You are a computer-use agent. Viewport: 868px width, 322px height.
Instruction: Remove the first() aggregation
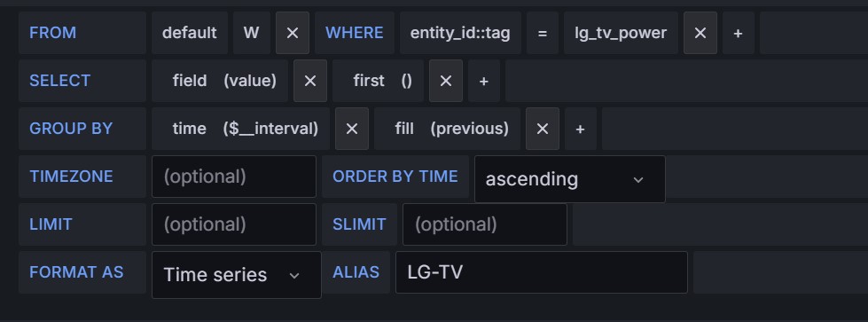(446, 81)
